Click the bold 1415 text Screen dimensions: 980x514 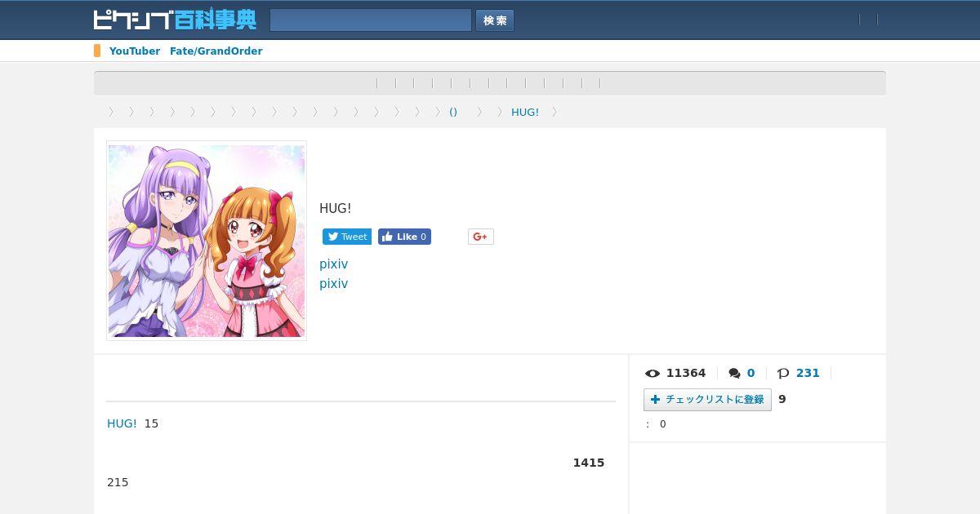[x=589, y=463]
